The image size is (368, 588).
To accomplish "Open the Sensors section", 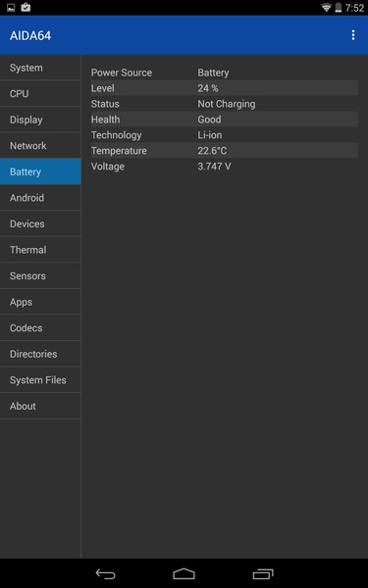I will tap(40, 275).
